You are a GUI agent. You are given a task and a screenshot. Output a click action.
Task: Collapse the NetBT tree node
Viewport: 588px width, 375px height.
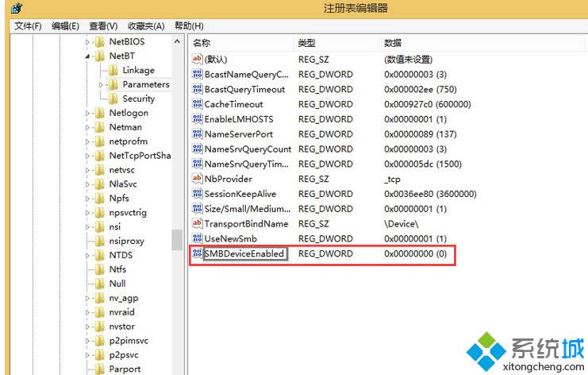point(88,56)
